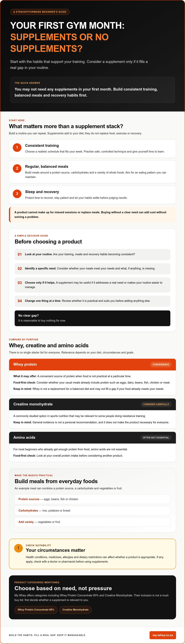Click the No clear gap black box
185x644 pixels.
click(x=92, y=318)
